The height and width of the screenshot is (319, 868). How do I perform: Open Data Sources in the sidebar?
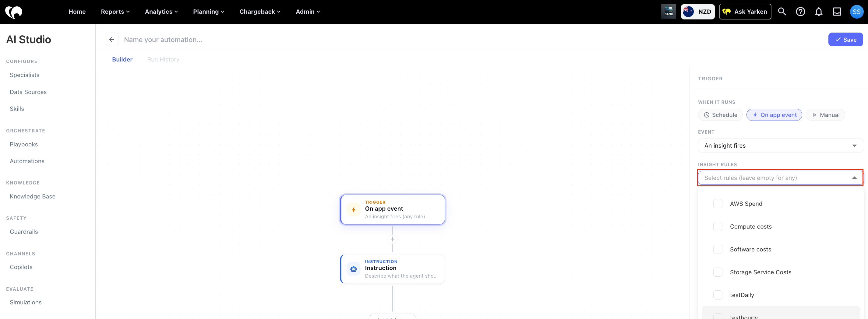click(x=28, y=92)
